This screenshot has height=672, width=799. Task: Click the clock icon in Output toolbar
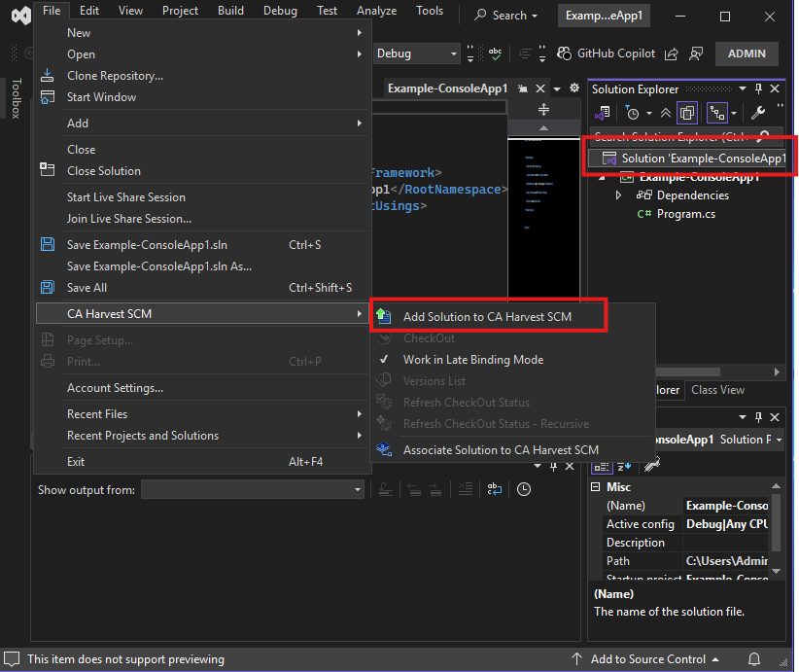pos(524,490)
